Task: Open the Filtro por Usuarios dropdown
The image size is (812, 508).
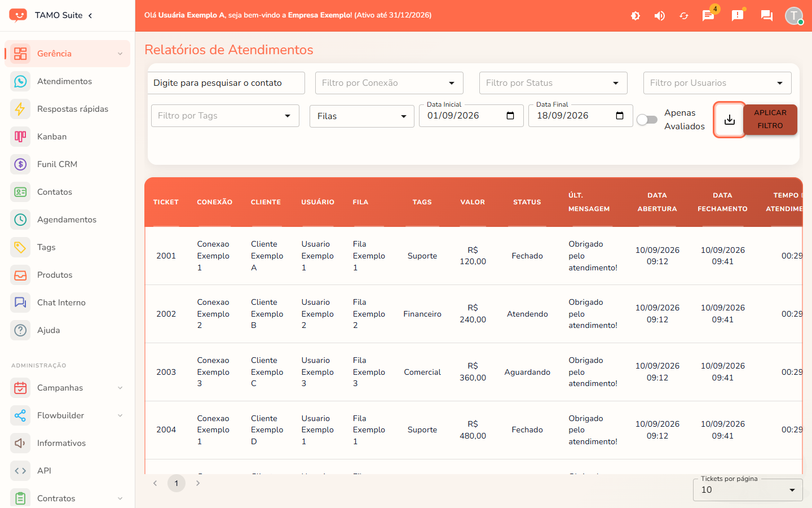Action: click(x=717, y=83)
